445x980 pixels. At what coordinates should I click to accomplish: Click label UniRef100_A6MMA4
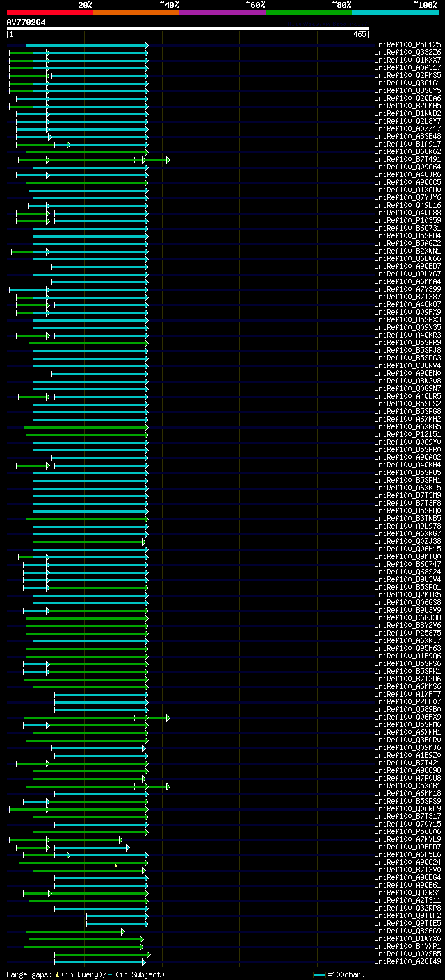coord(407,282)
